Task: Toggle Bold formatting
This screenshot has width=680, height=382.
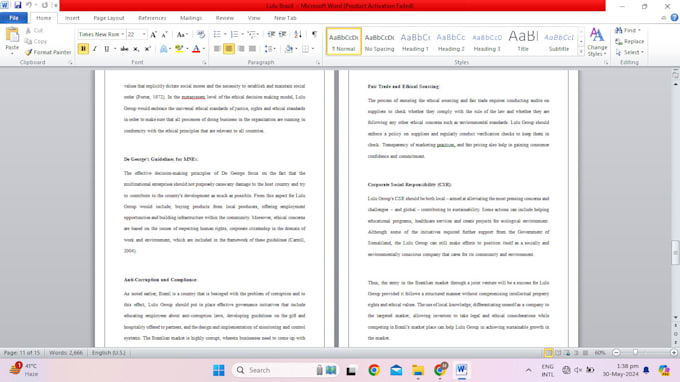Action: (83, 49)
